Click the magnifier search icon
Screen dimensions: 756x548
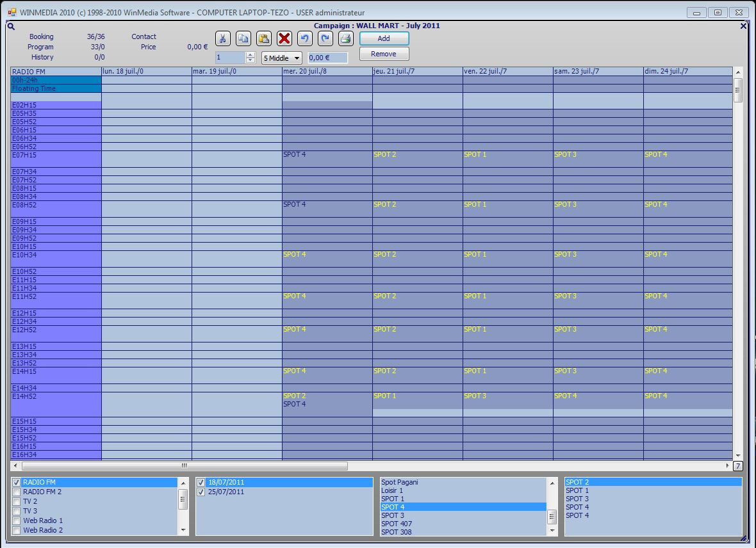[12, 26]
